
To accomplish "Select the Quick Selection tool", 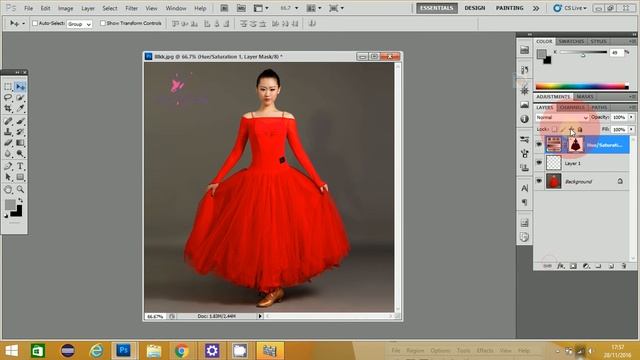I will coord(20,98).
